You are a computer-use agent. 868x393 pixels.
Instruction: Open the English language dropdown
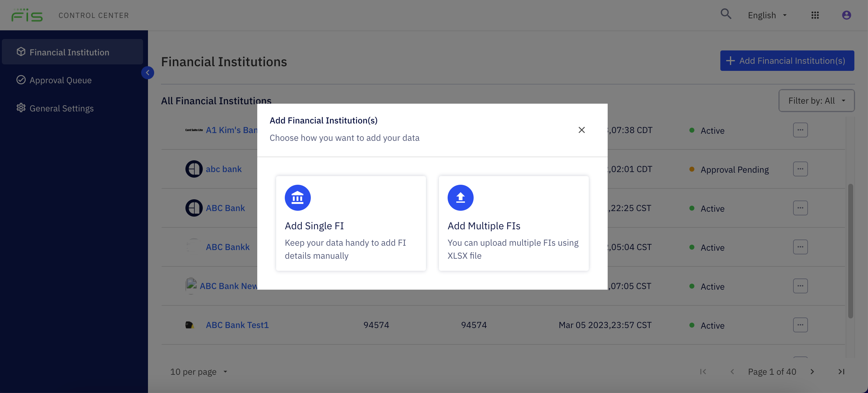[x=767, y=15]
